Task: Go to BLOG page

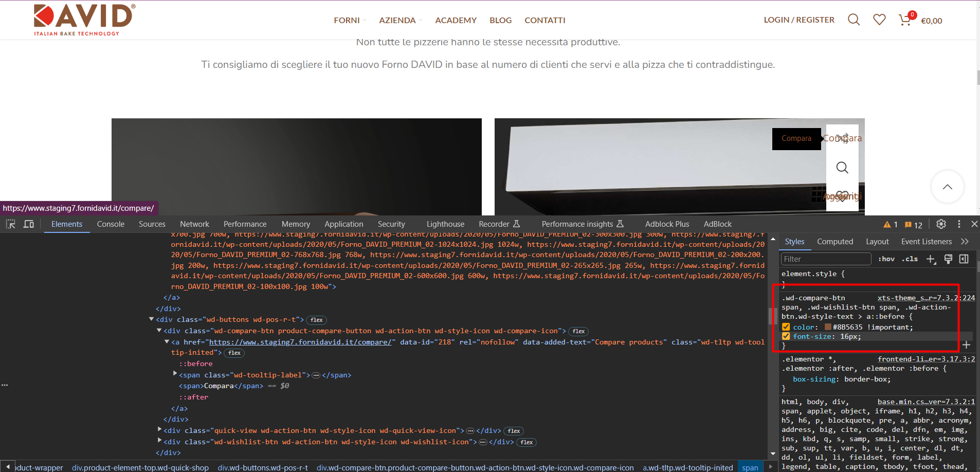Action: point(500,20)
